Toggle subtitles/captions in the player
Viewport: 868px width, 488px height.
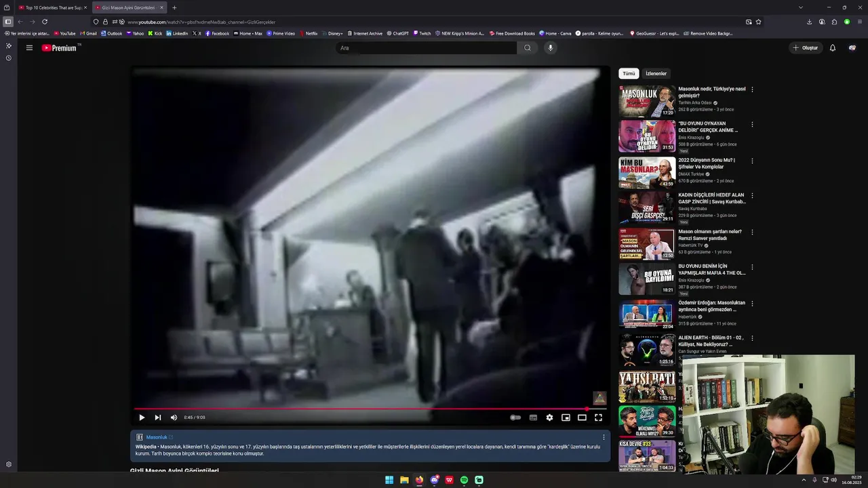pos(533,418)
